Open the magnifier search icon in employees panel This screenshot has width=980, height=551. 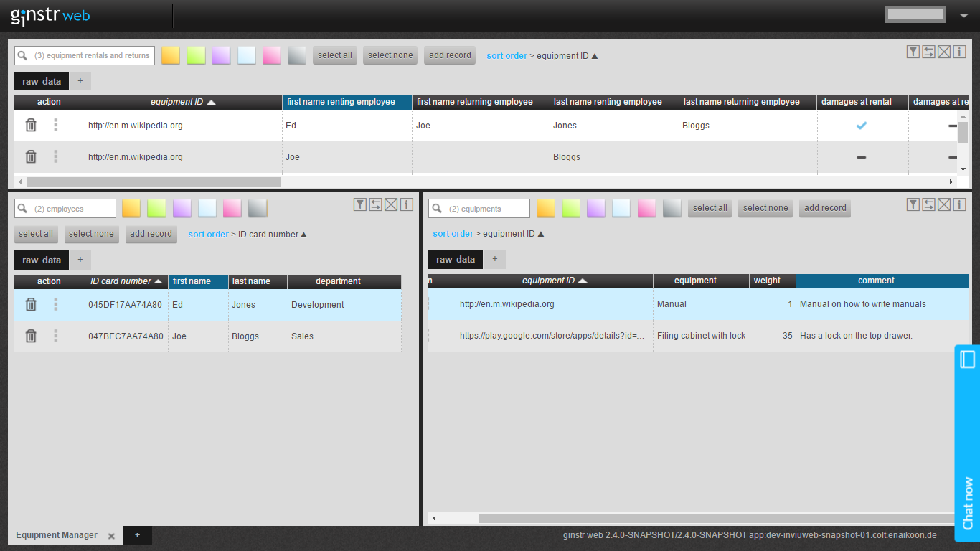pyautogui.click(x=22, y=208)
